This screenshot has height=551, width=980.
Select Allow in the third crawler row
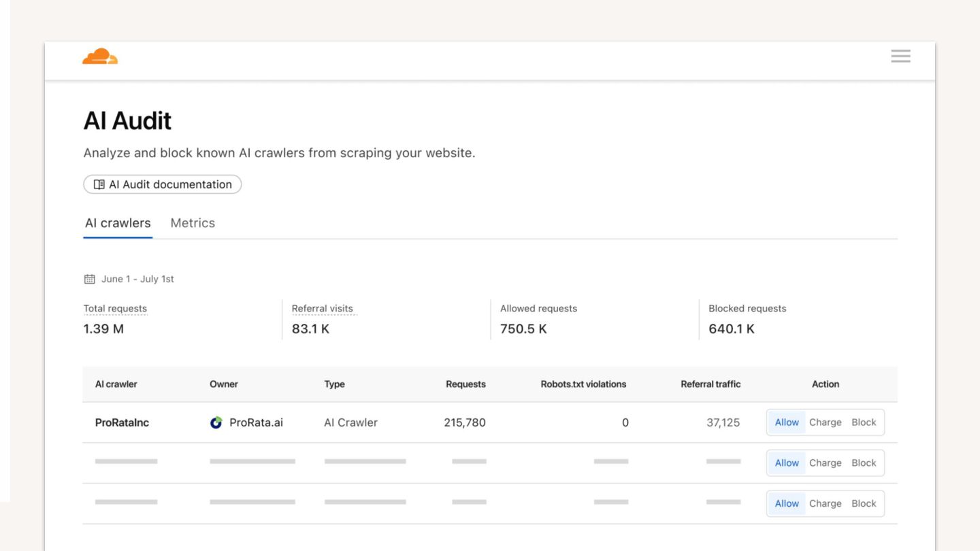[x=787, y=504]
